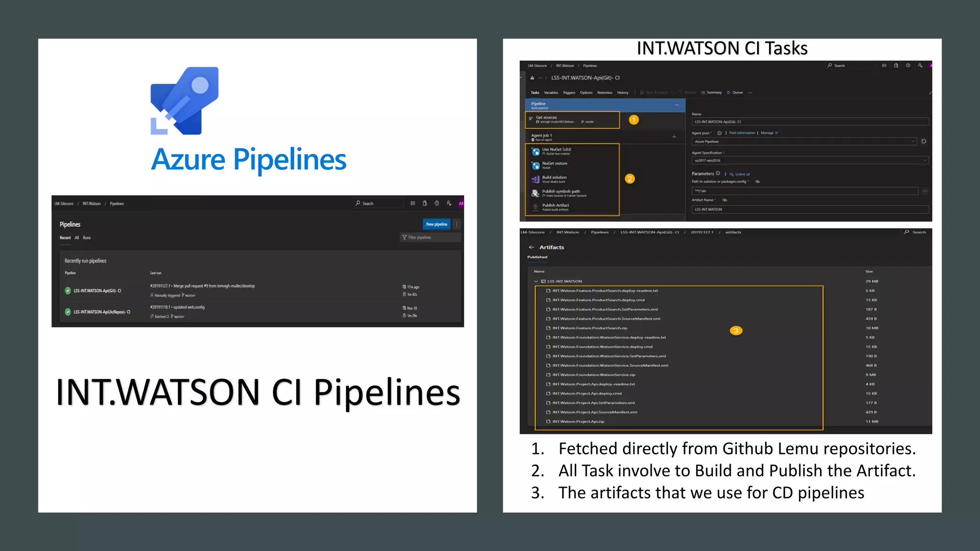Click the Queue button
Viewport: 980px width, 551px height.
(735, 93)
